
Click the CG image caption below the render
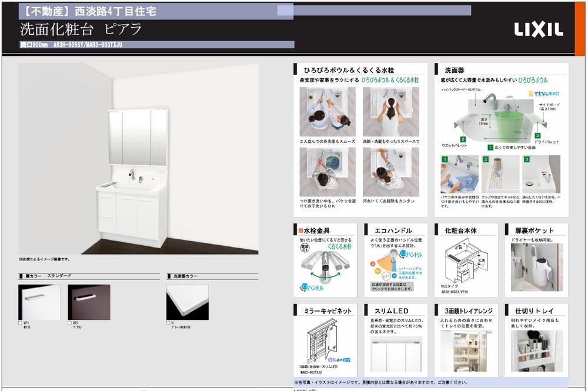44,259
